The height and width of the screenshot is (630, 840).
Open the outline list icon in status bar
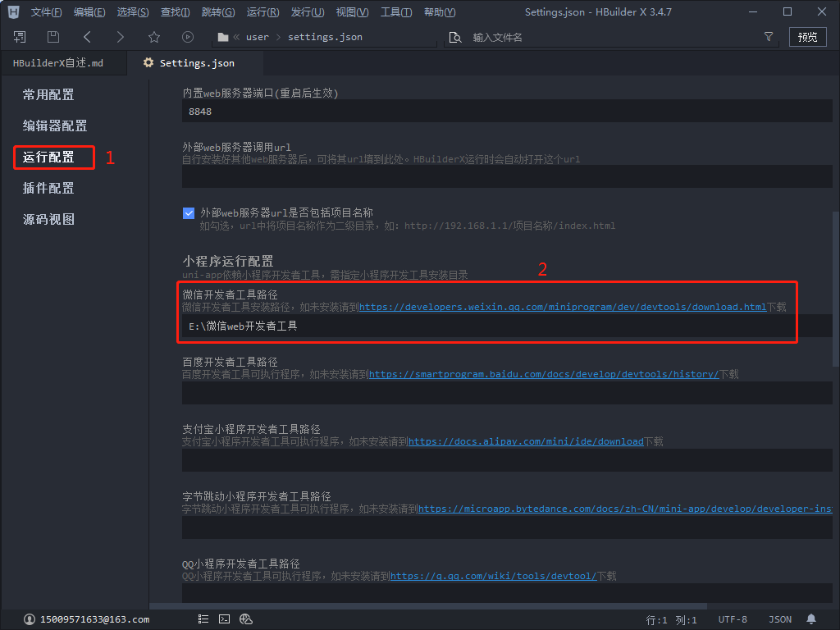coord(203,619)
